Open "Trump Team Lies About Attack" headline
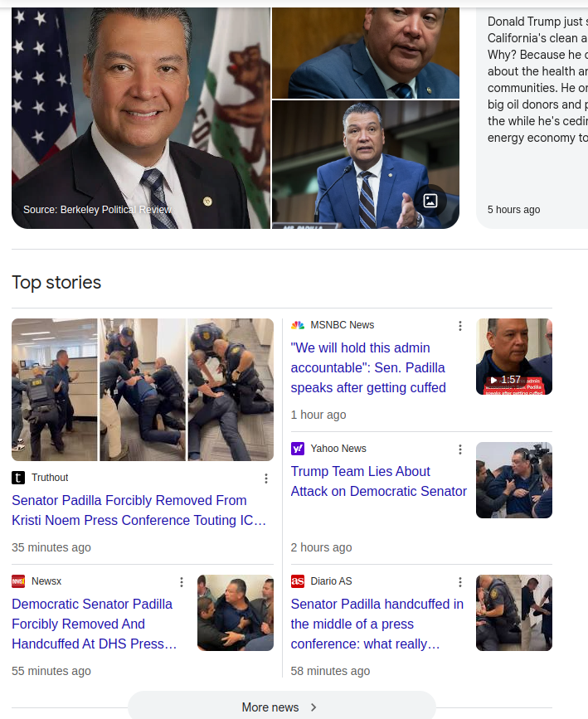588x719 pixels. pyautogui.click(x=379, y=482)
